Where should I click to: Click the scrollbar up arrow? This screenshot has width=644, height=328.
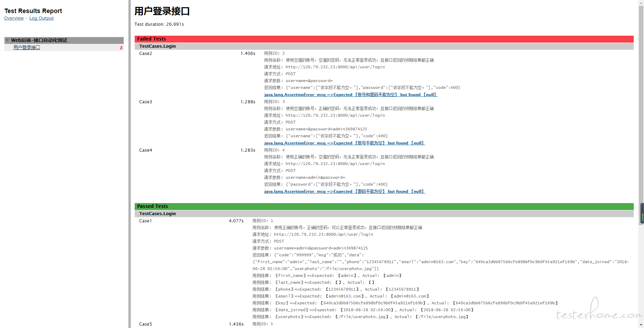[641, 3]
